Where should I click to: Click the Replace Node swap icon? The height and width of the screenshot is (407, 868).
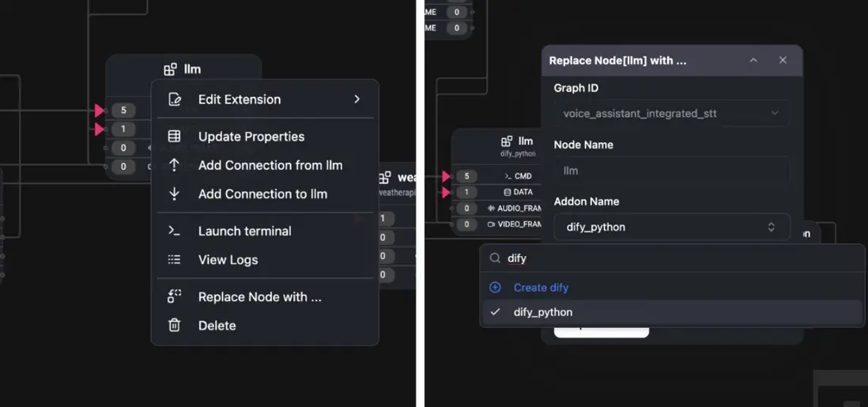coord(175,297)
